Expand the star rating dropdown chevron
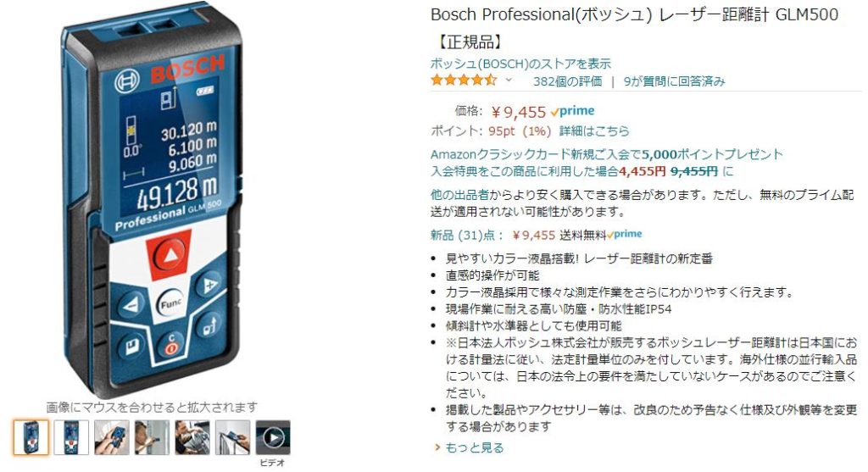Image resolution: width=868 pixels, height=472 pixels. 509,81
